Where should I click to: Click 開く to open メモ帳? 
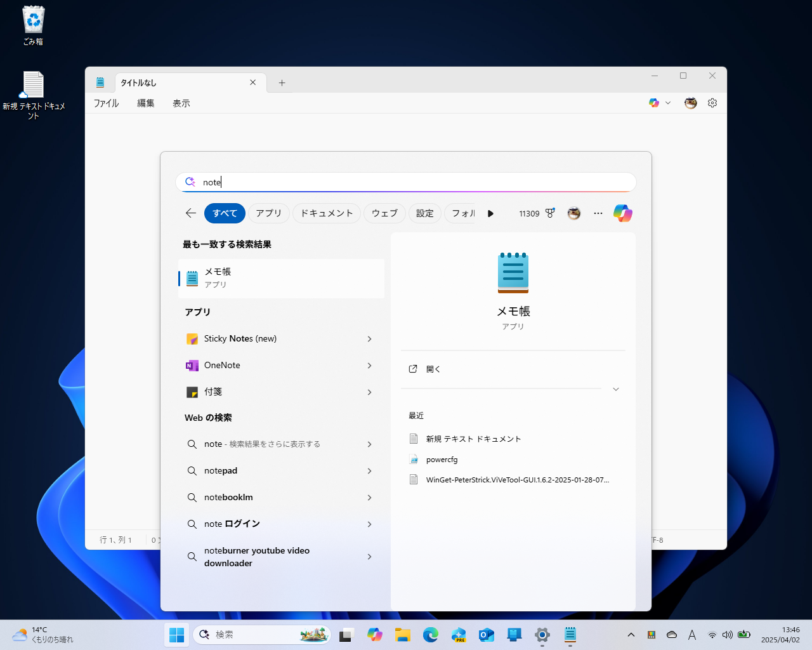click(433, 369)
